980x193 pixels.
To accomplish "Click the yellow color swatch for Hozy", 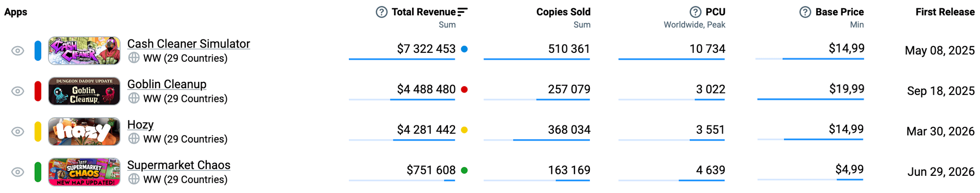I will tap(38, 132).
